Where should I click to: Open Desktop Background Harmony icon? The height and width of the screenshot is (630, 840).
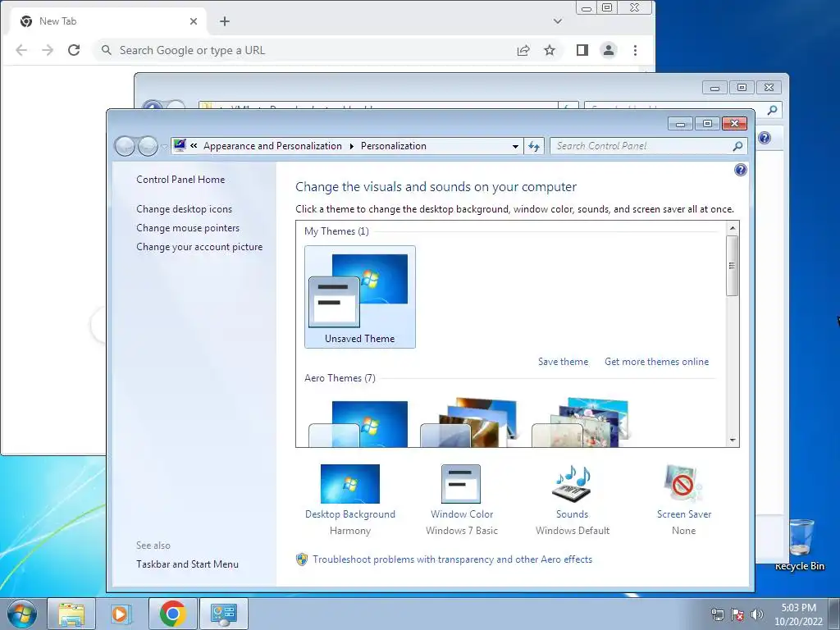pos(349,484)
